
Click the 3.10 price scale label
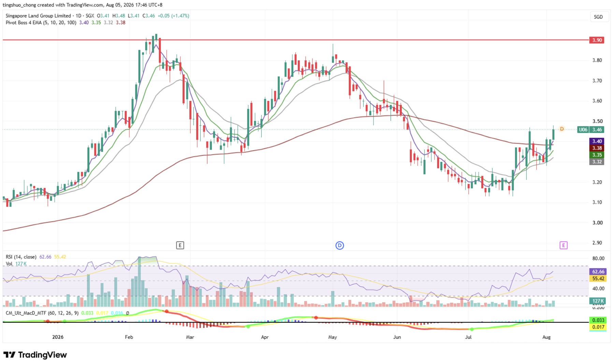(597, 202)
